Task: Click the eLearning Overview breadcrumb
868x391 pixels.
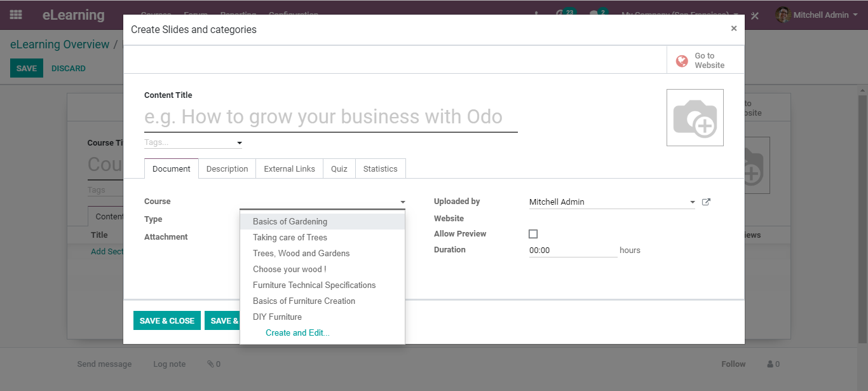Action: tap(60, 45)
